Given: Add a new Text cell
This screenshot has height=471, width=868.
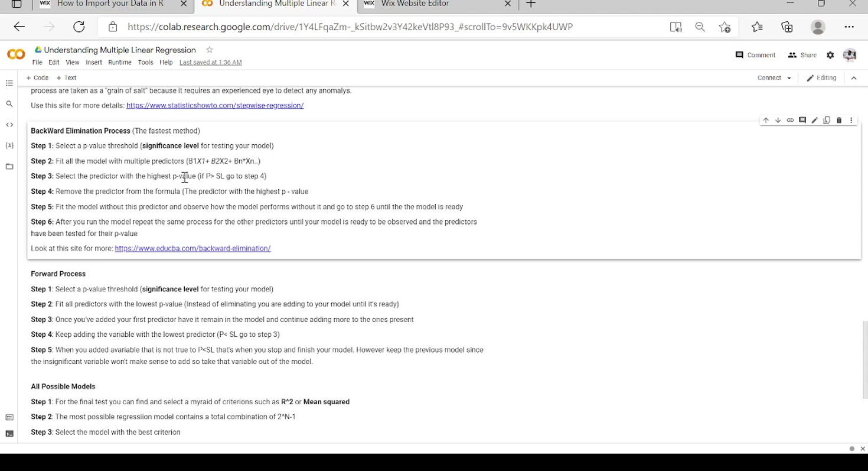Looking at the screenshot, I should click(66, 78).
